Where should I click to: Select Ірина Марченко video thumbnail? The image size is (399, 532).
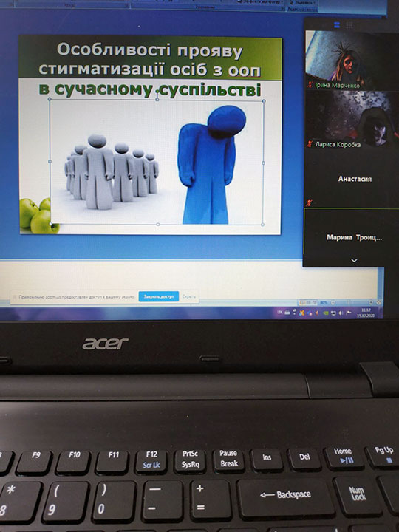(352, 60)
